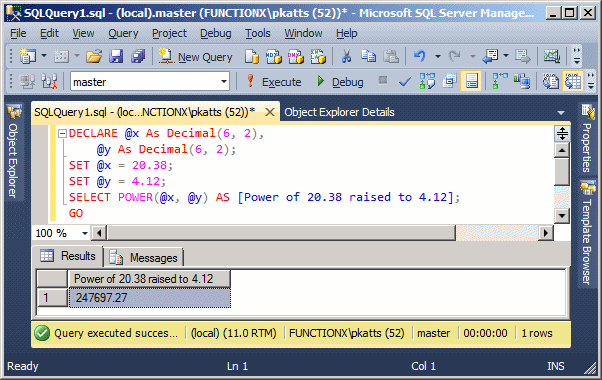
Task: Display the Estimated Execution Plan icon
Action: pos(427,81)
